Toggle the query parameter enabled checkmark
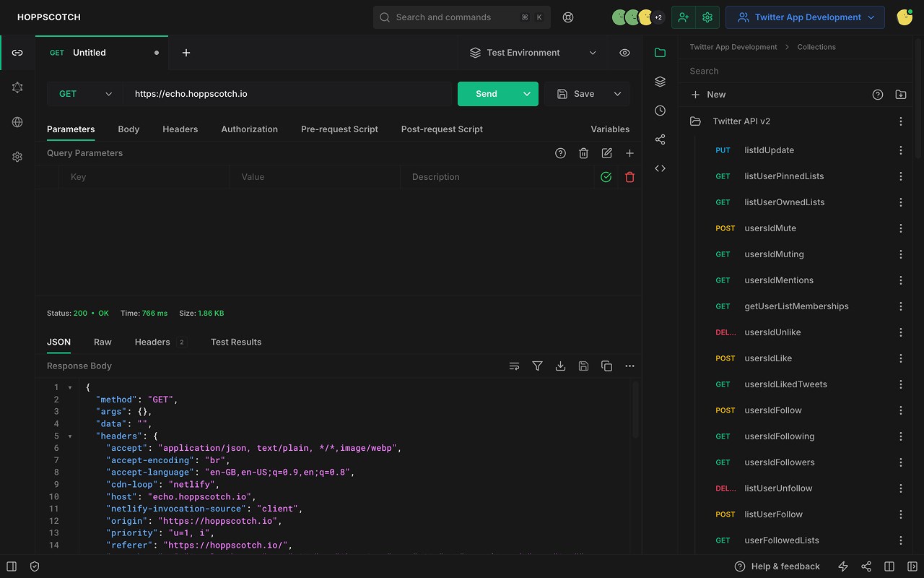924x578 pixels. pyautogui.click(x=606, y=177)
